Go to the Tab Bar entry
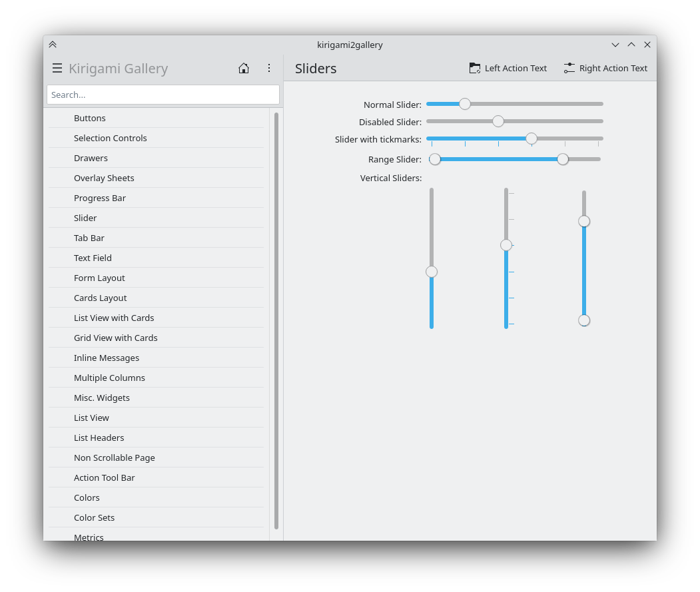This screenshot has height=592, width=700. coord(89,238)
